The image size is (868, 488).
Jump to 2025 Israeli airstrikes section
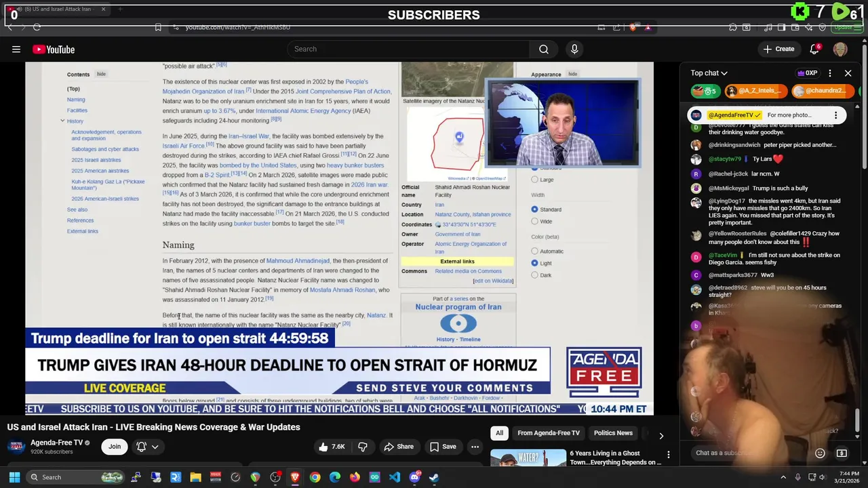point(96,160)
